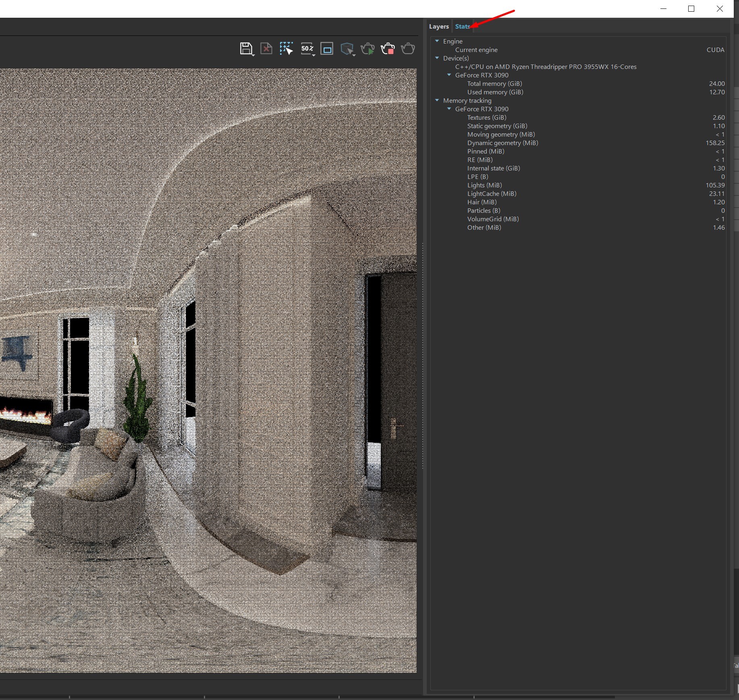Select the C++/CPU AMD Ryzen Threadripper row
The image size is (739, 700).
pos(579,66)
